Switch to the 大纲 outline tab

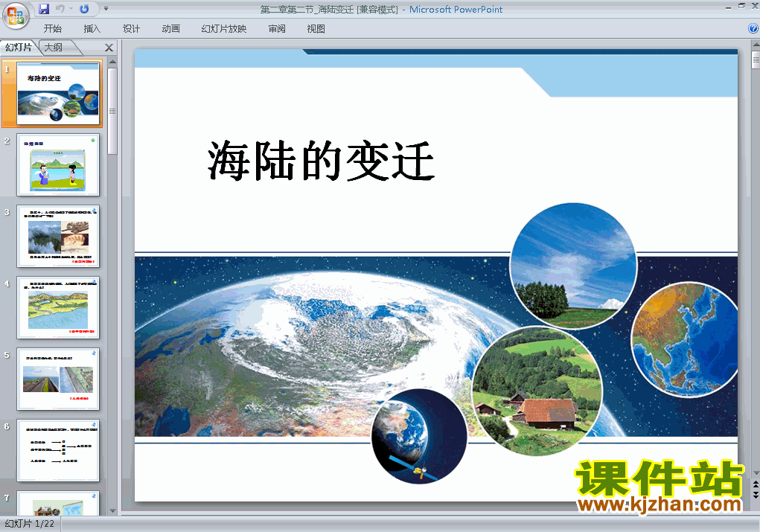54,47
